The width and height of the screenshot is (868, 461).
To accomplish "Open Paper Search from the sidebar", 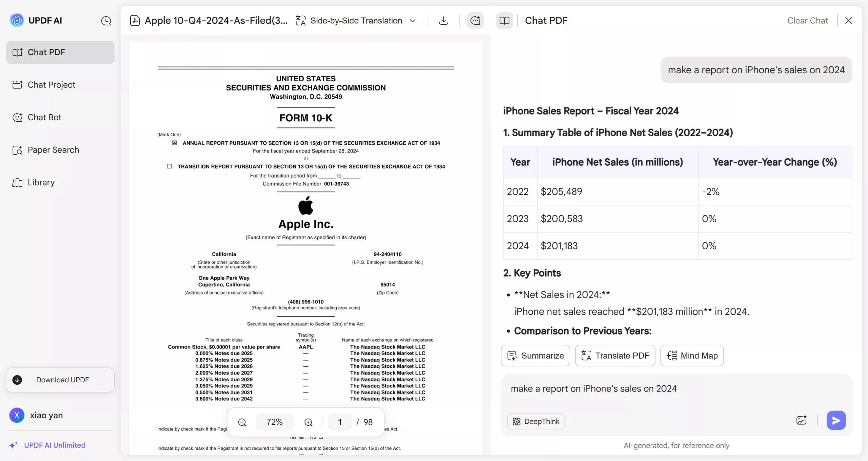I will [53, 149].
